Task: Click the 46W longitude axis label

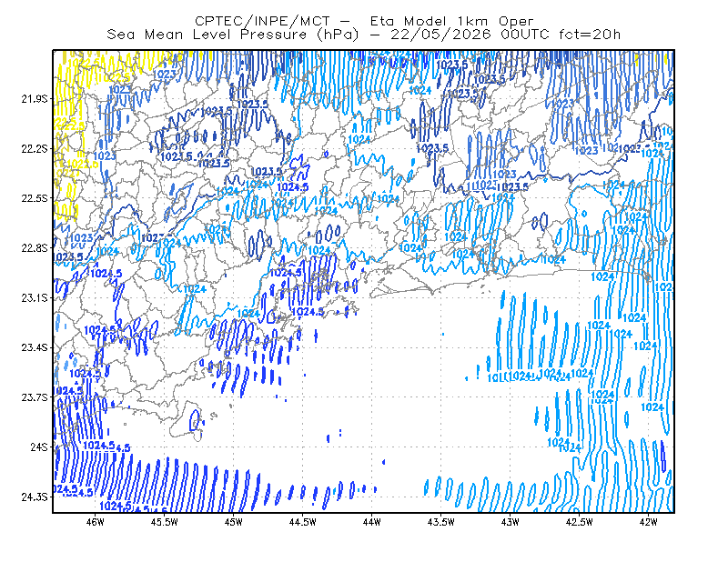Action: (96, 522)
